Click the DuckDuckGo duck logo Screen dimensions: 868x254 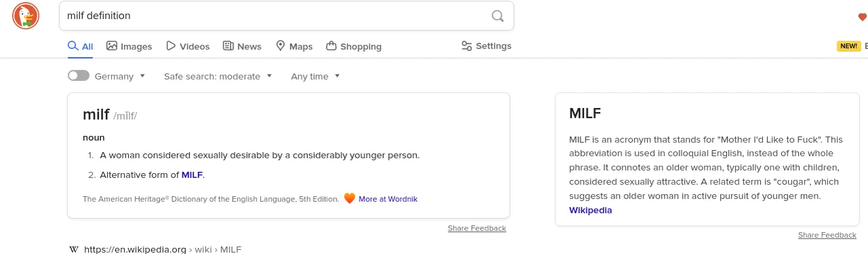click(x=26, y=16)
